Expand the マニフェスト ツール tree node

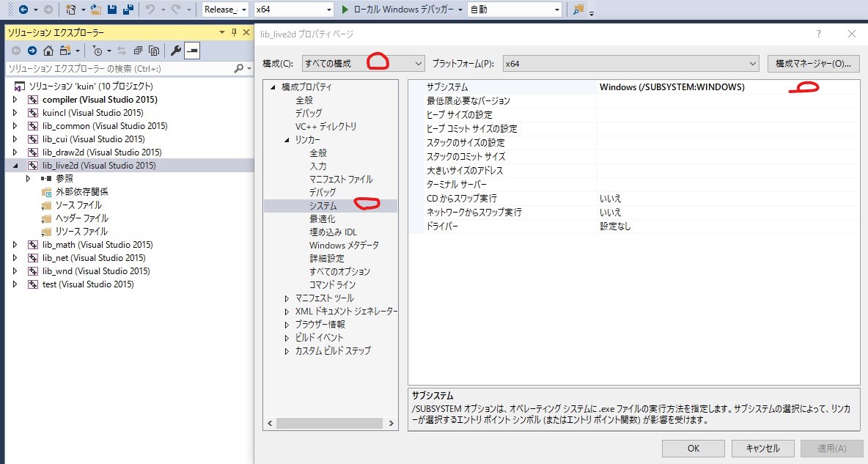tap(287, 298)
